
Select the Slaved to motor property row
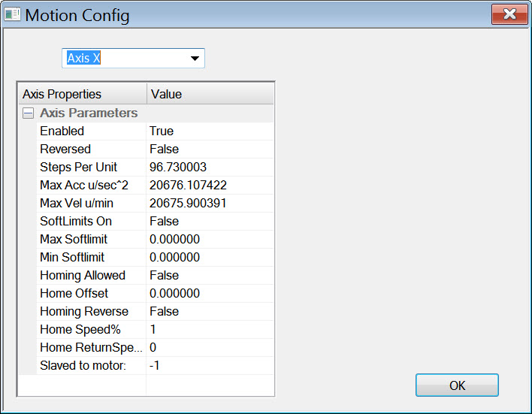83,365
